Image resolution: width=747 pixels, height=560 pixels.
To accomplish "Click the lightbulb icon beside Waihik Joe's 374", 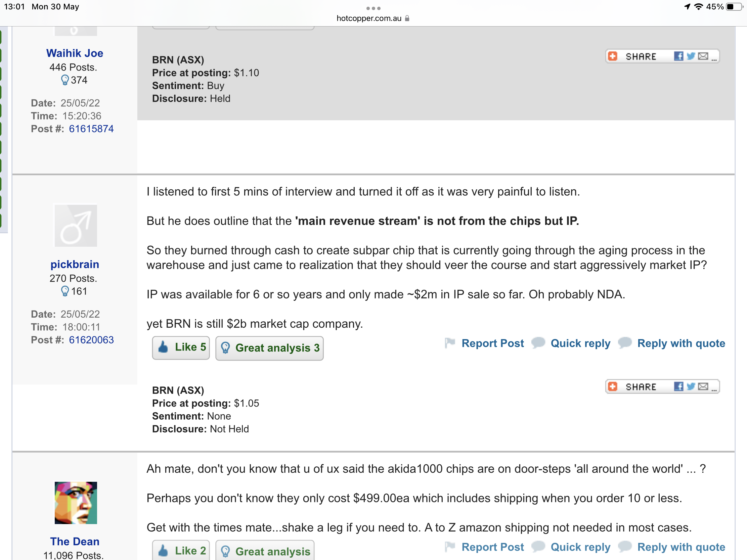I will (x=64, y=80).
